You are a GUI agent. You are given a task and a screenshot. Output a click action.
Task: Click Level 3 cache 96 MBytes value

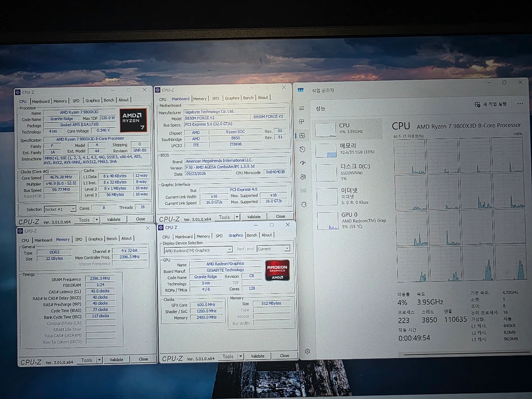coord(115,195)
